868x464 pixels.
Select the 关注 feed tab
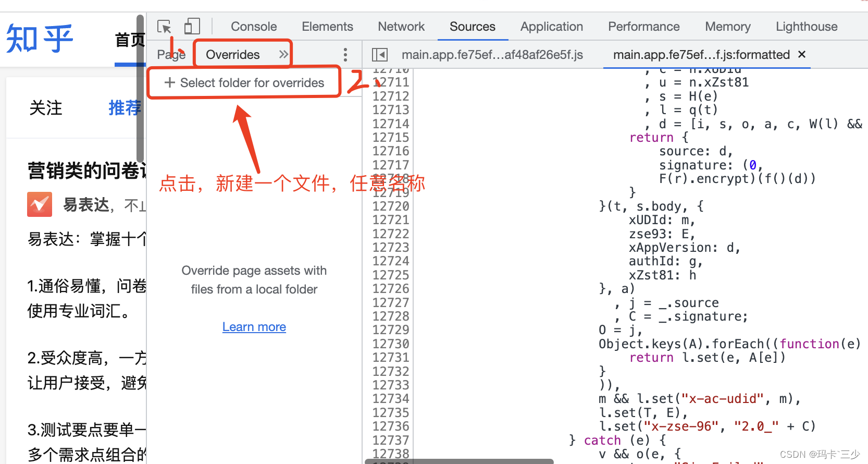(46, 108)
